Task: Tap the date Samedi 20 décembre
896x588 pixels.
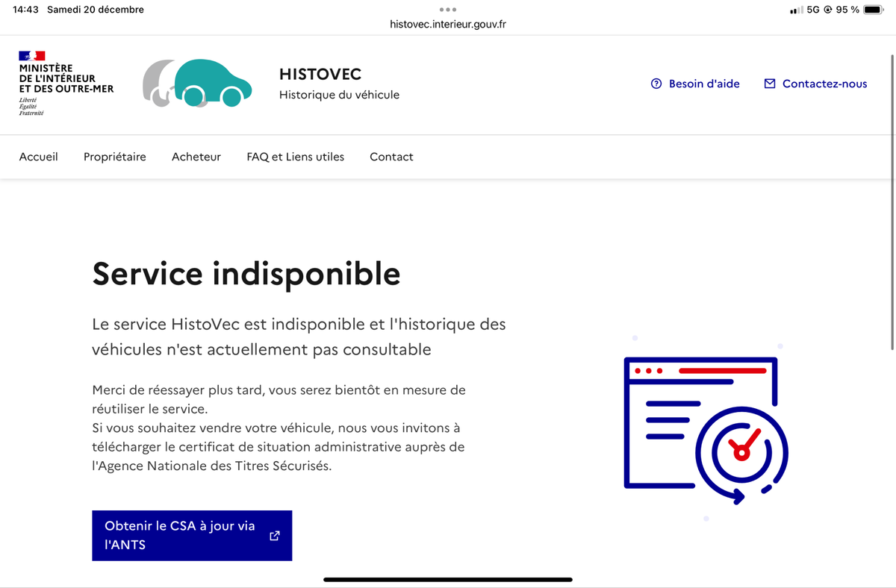Action: click(x=96, y=10)
